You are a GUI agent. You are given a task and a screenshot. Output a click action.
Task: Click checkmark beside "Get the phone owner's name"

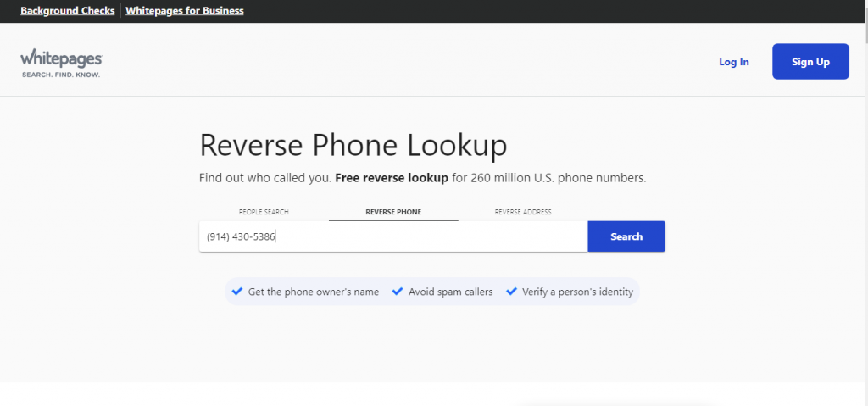click(x=236, y=292)
